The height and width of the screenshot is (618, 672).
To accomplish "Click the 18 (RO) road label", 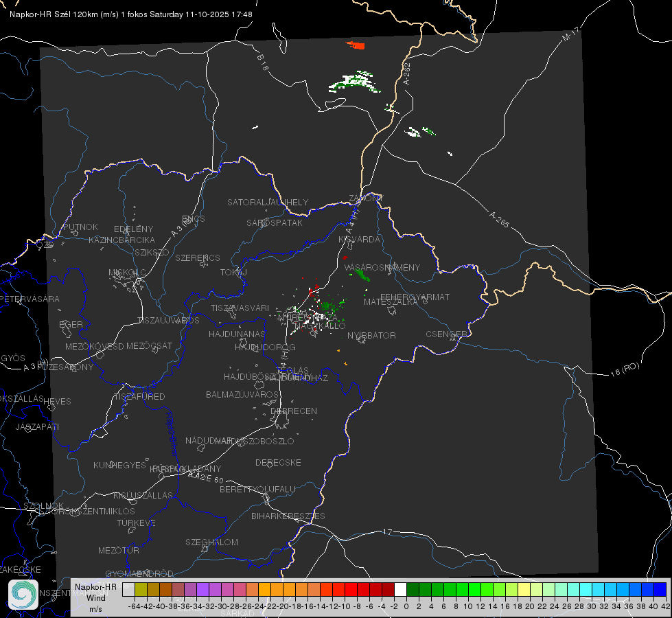I will [x=625, y=369].
